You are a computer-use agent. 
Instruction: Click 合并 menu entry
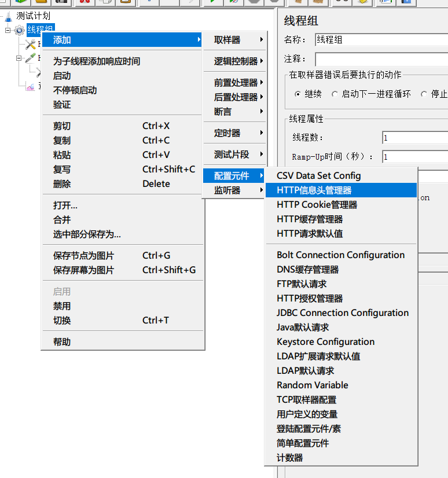[x=123, y=220]
